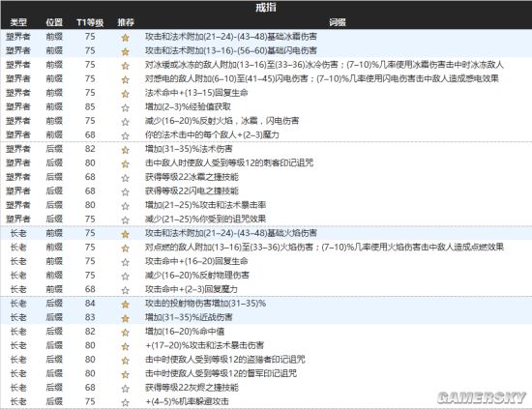Click star for 灰烬之捷技能 row
Screen dimensions: 532x409
pyautogui.click(x=125, y=389)
